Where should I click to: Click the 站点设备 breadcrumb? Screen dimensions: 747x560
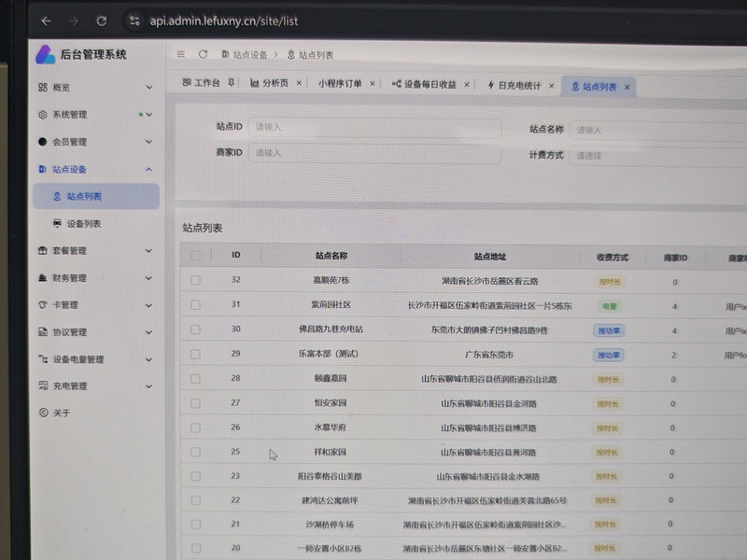(x=245, y=55)
